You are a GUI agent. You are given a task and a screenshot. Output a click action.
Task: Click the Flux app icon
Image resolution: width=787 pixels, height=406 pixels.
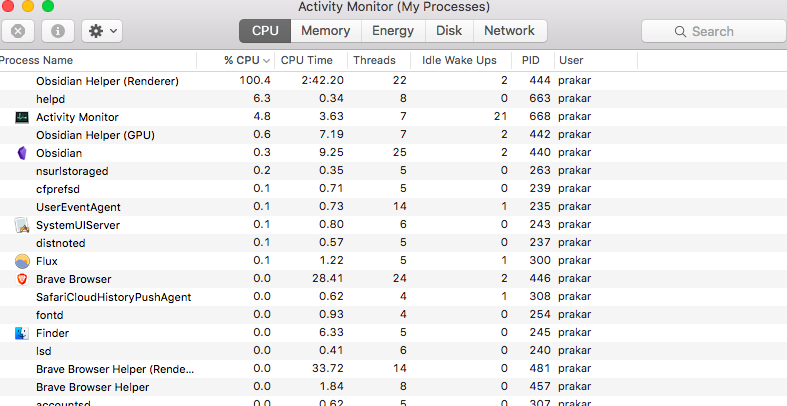tap(22, 261)
